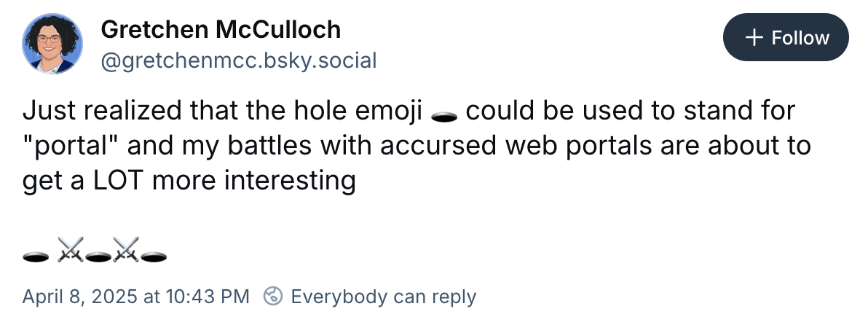
Task: Click the globe reply-settings icon
Action: tap(274, 297)
